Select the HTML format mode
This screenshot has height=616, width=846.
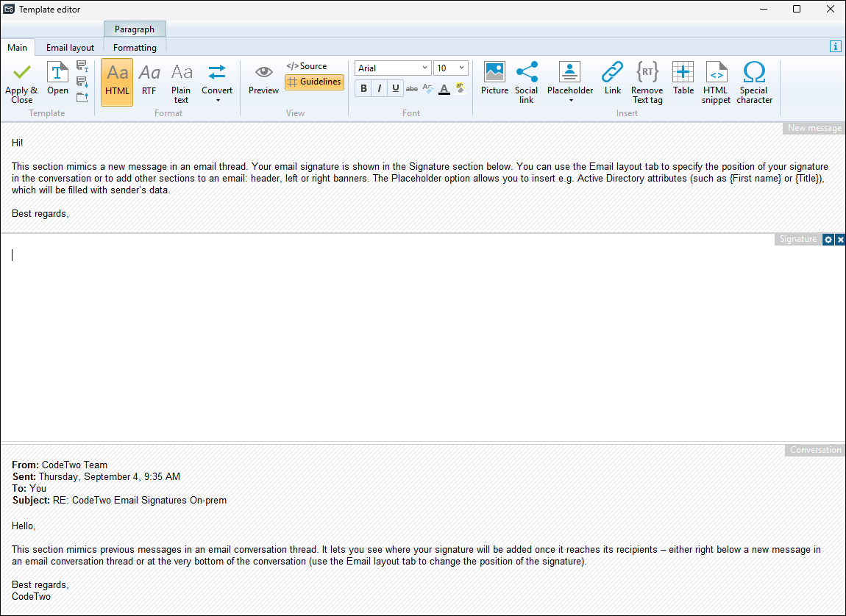[116, 81]
